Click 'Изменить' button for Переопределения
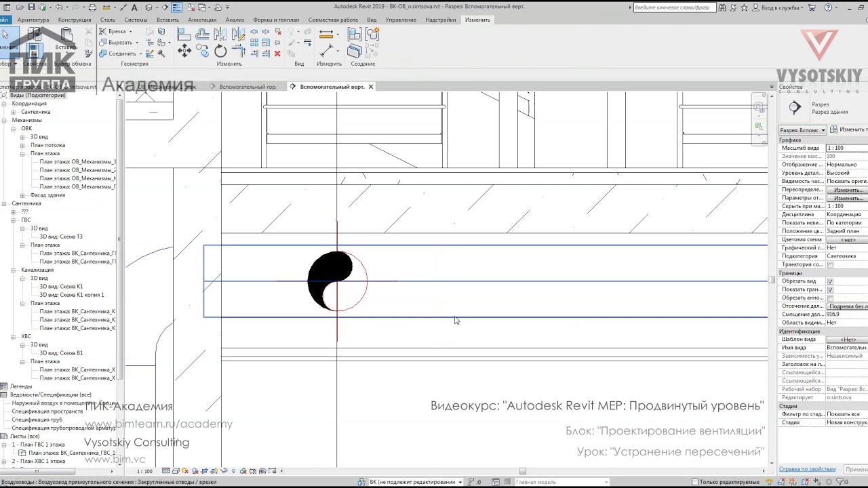Screen dimensions: 868x488 pyautogui.click(x=848, y=190)
